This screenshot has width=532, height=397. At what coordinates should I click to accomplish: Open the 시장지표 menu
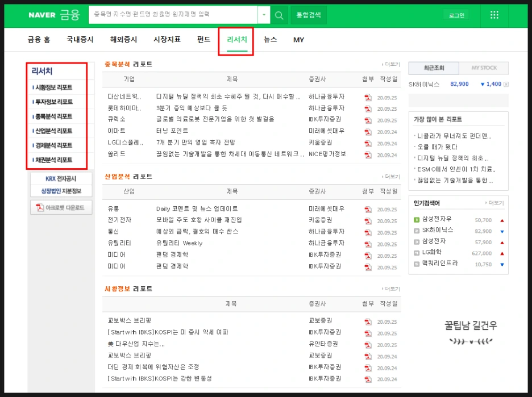167,40
